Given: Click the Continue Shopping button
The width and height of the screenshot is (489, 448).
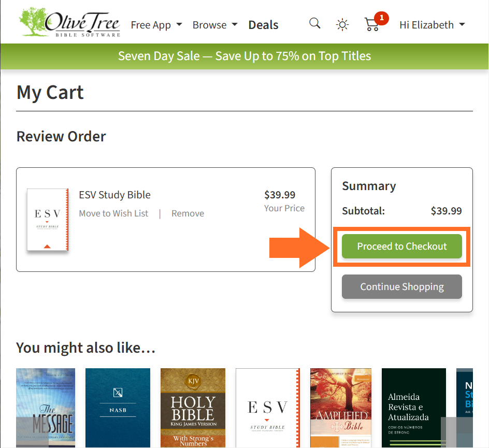Looking at the screenshot, I should click(401, 287).
